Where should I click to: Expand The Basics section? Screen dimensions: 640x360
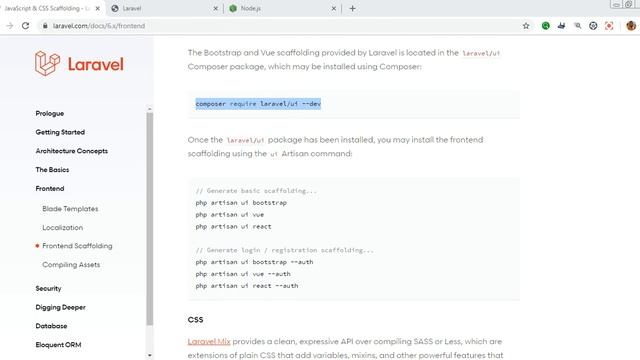point(52,170)
